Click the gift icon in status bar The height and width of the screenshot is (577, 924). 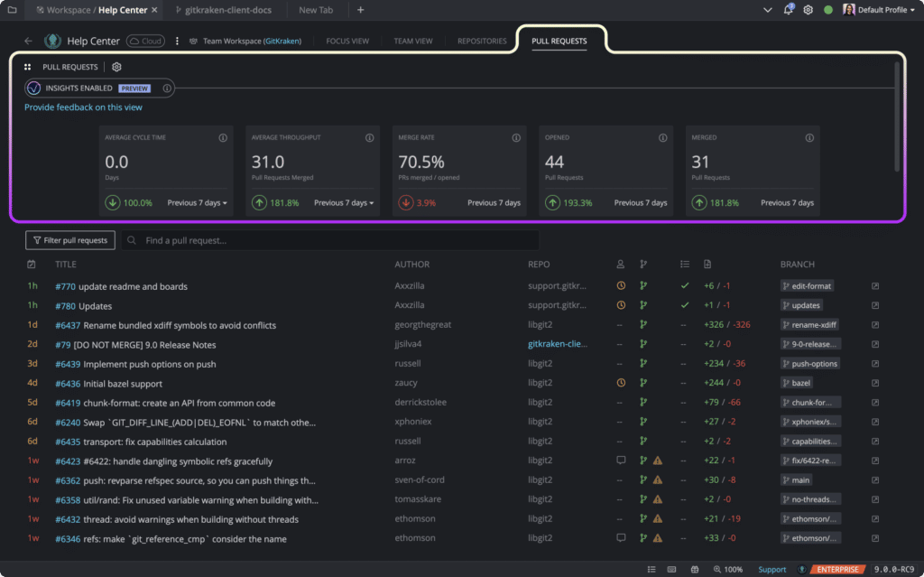695,570
